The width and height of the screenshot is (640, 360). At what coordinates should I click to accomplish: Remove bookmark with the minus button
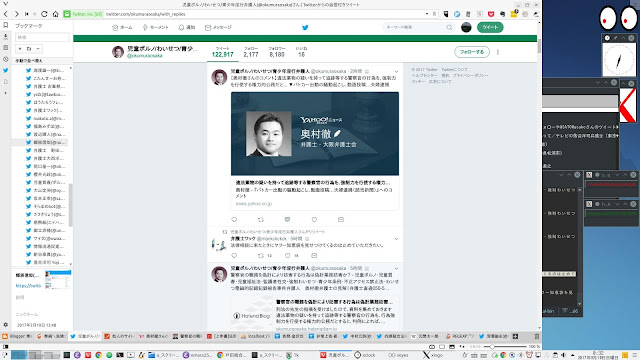click(x=38, y=49)
